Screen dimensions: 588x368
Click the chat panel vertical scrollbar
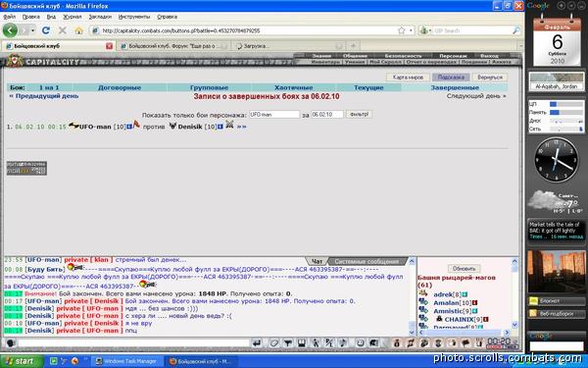pyautogui.click(x=412, y=296)
